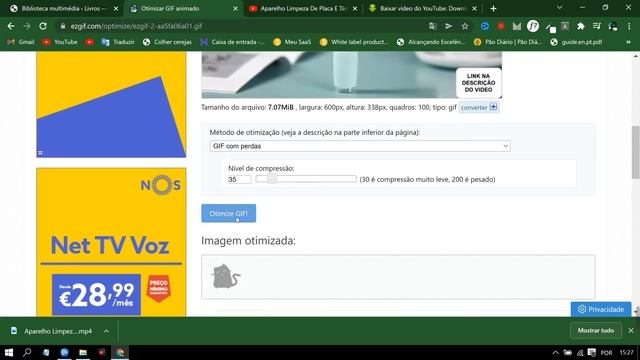This screenshot has height=360, width=640.
Task: Open the Pão Diário bookmark
Action: [508, 42]
